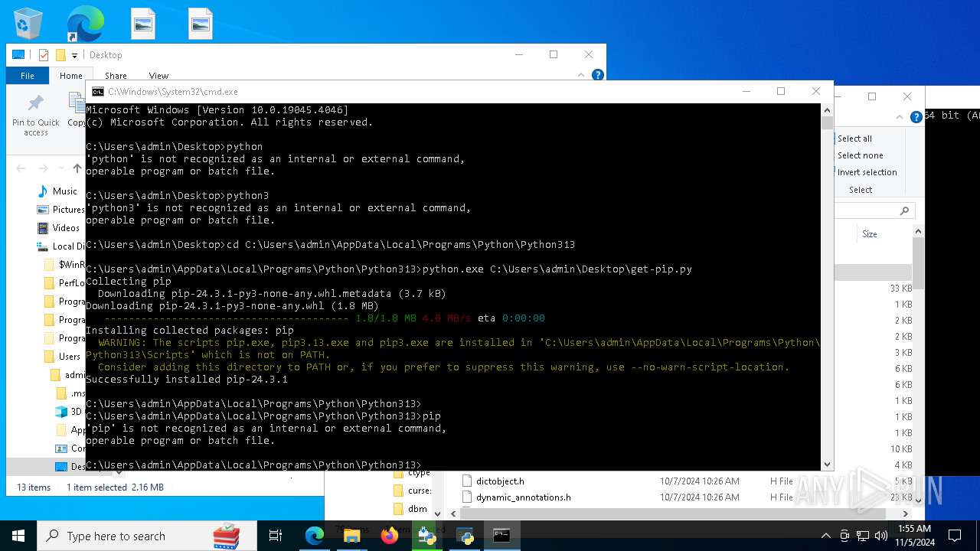Click Select all in right explorer window

[854, 139]
